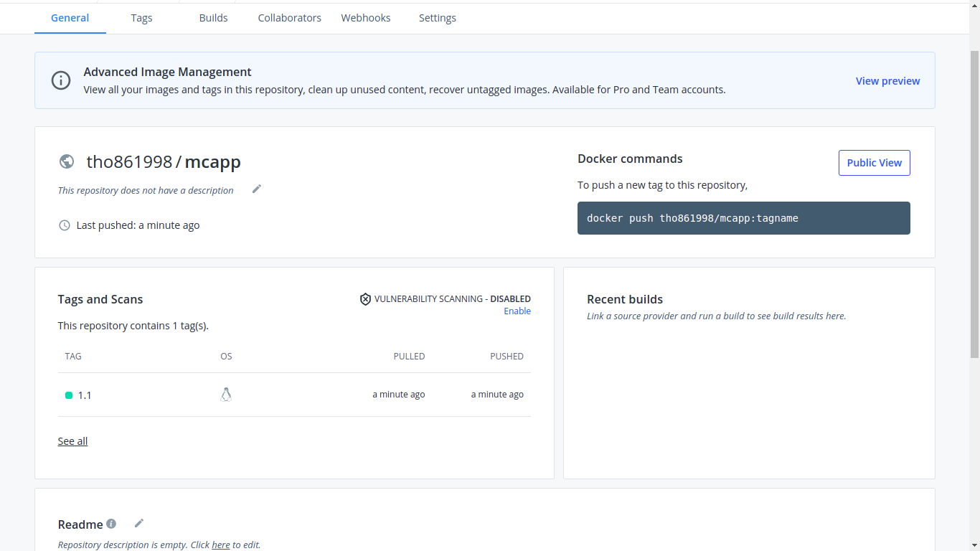Click the Readme info icon

coord(111,524)
